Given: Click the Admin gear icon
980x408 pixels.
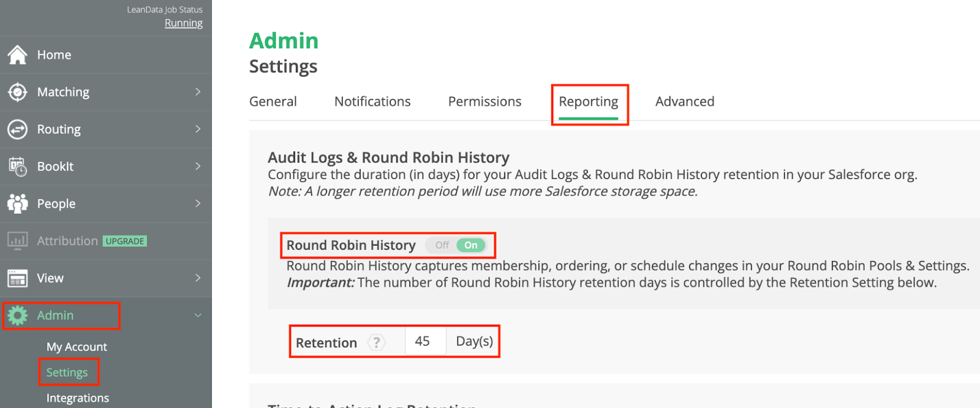Looking at the screenshot, I should pyautogui.click(x=18, y=315).
